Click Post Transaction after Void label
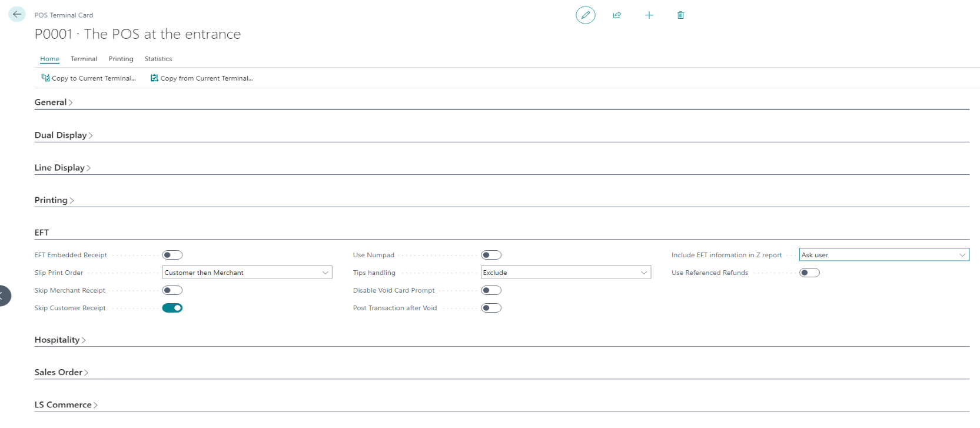 (x=395, y=308)
